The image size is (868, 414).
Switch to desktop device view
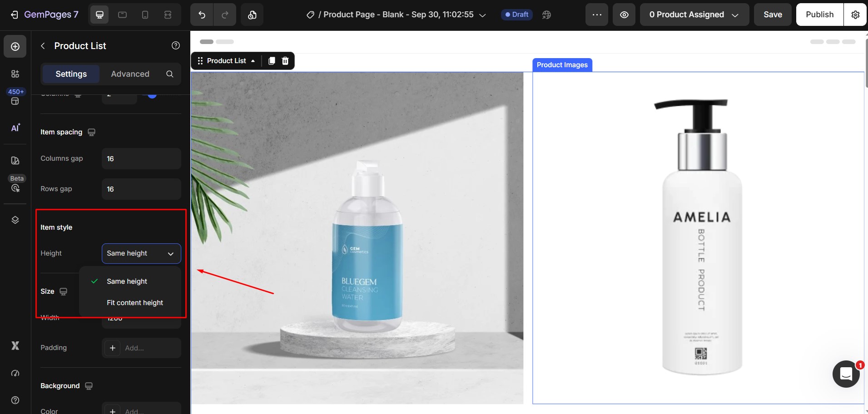(100, 15)
